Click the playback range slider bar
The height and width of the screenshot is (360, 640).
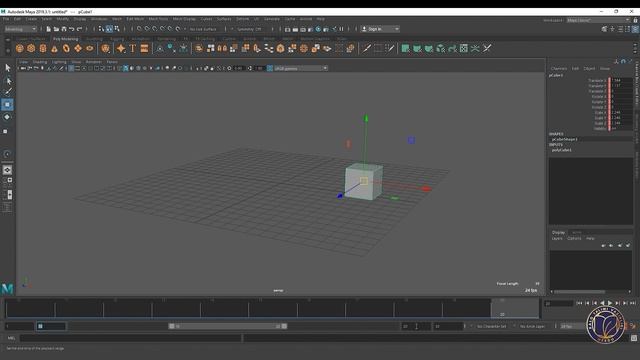pyautogui.click(x=228, y=326)
